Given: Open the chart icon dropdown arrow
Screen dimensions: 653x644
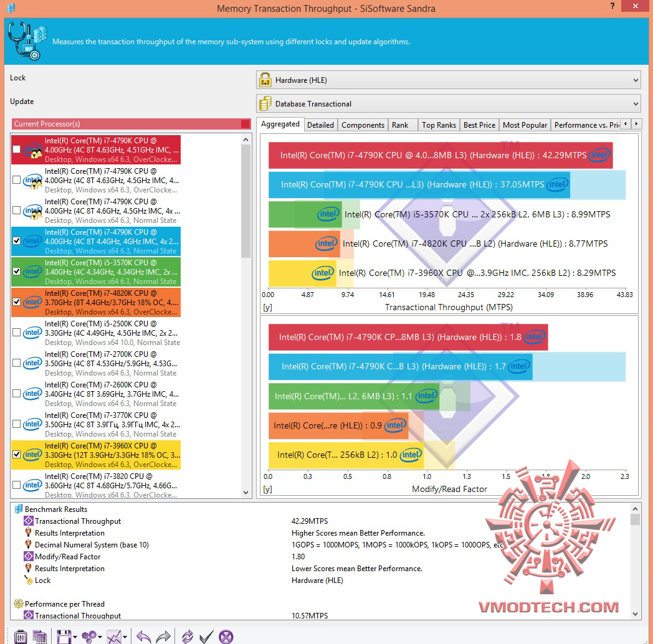Looking at the screenshot, I should click(125, 637).
